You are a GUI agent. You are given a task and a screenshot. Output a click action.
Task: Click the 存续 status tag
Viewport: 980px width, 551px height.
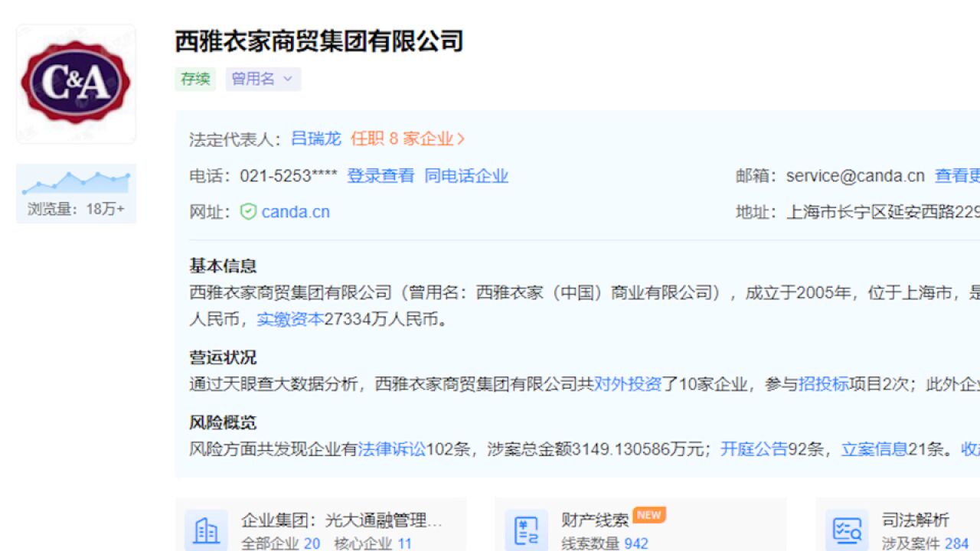[x=195, y=79]
